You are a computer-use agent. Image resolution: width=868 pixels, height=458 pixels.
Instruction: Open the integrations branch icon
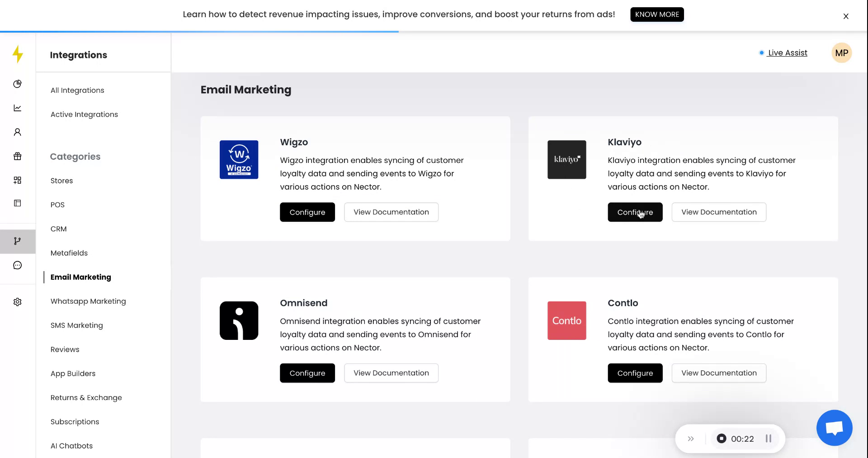17,241
